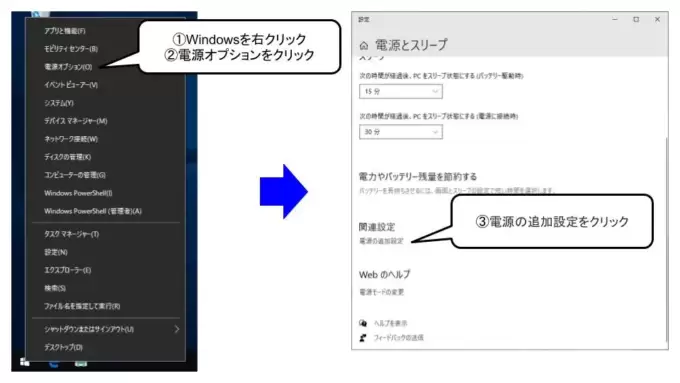Screen dimensions: 680x383
Task: Choose ネットワーク接続 from the menu
Action: click(x=71, y=139)
